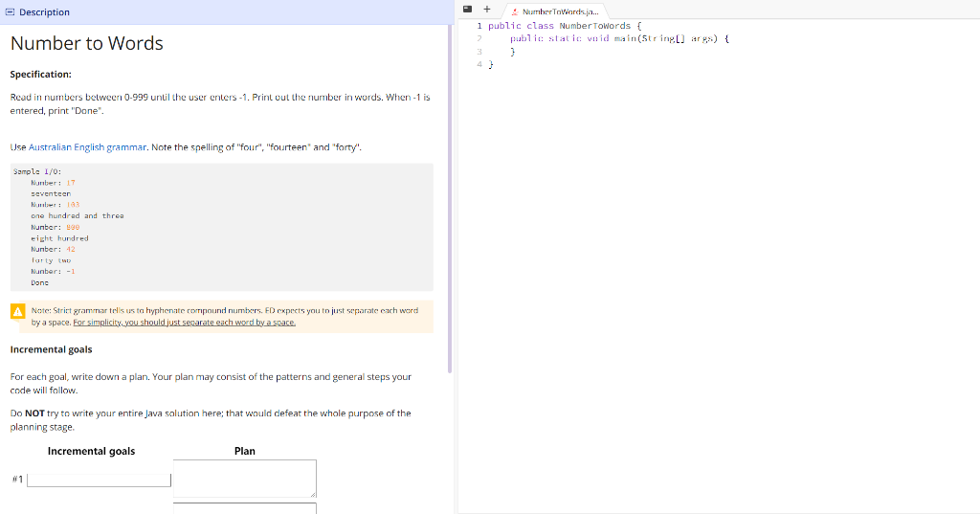Focus the incremental goal #1 input field
The height and width of the screenshot is (514, 980).
pos(99,480)
